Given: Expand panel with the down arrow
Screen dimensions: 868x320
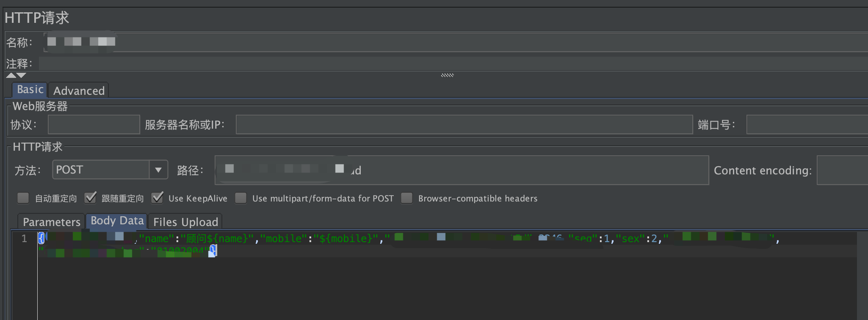Looking at the screenshot, I should coord(21,75).
